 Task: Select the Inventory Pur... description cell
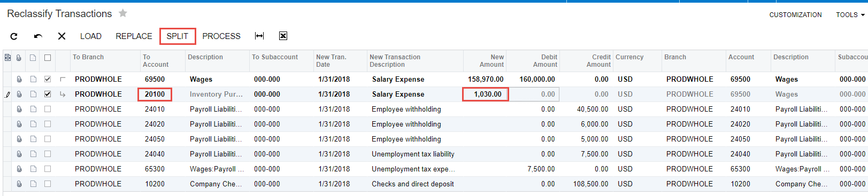click(x=217, y=94)
